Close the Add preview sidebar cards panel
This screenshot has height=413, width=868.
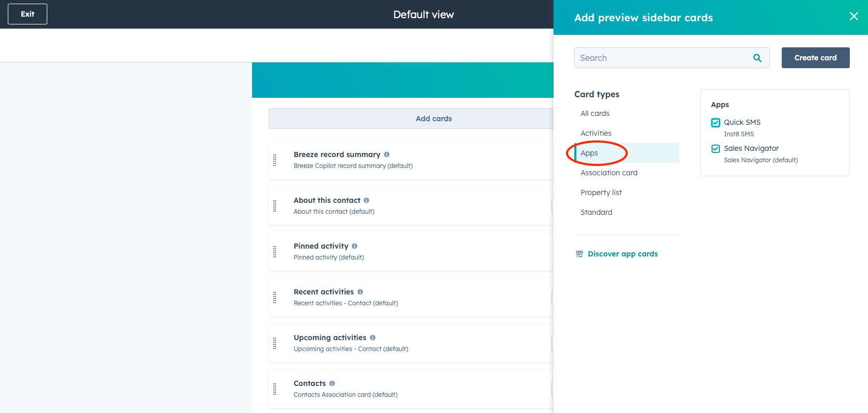[x=853, y=17]
